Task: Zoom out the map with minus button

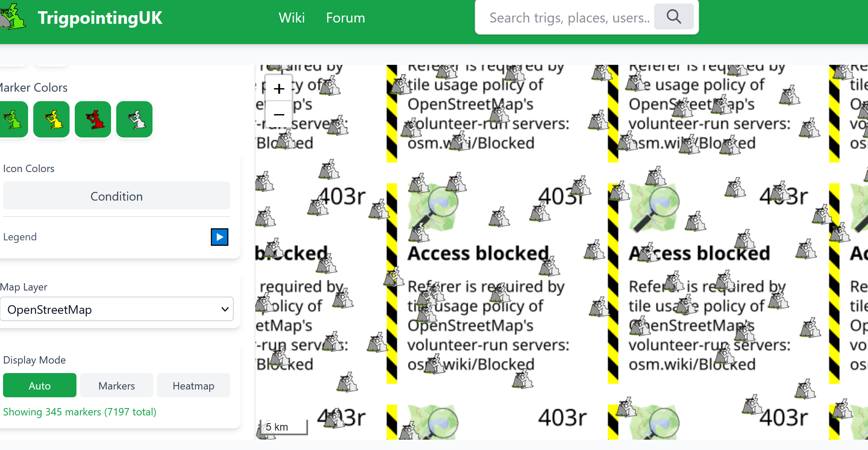Action: click(x=279, y=115)
